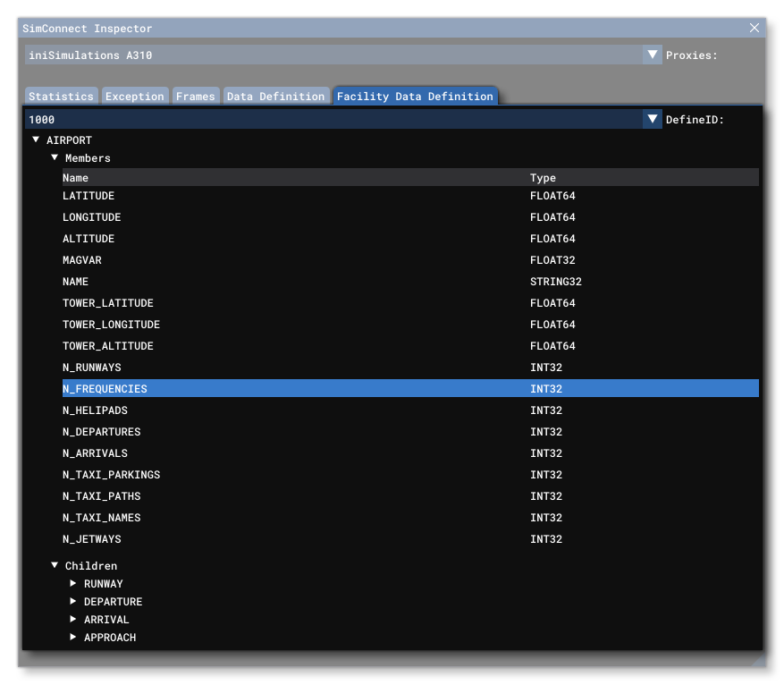This screenshot has height=685, width=784.
Task: Expand the ARRIVAL child node
Action: 73,619
